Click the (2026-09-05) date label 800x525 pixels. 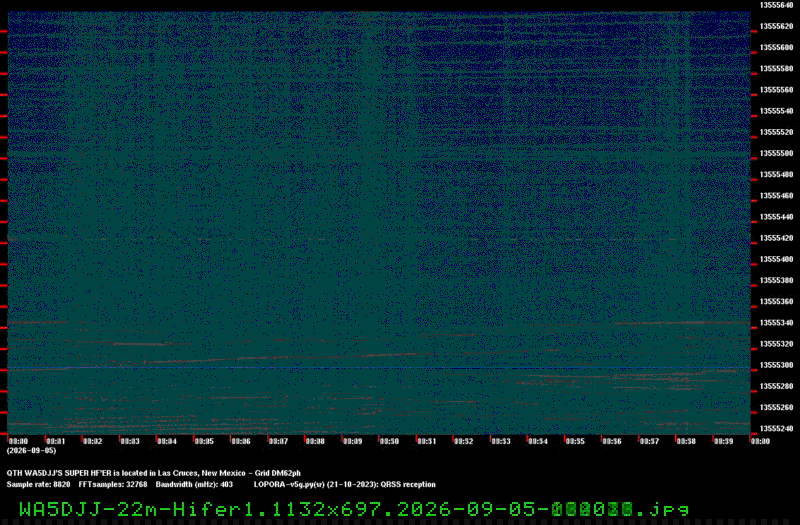coord(31,451)
